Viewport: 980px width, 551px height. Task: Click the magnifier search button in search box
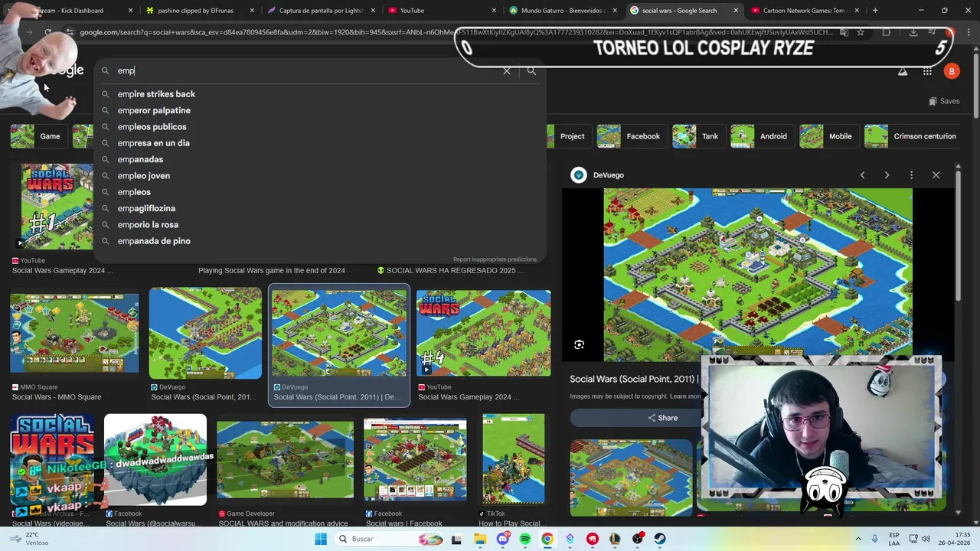pyautogui.click(x=531, y=70)
